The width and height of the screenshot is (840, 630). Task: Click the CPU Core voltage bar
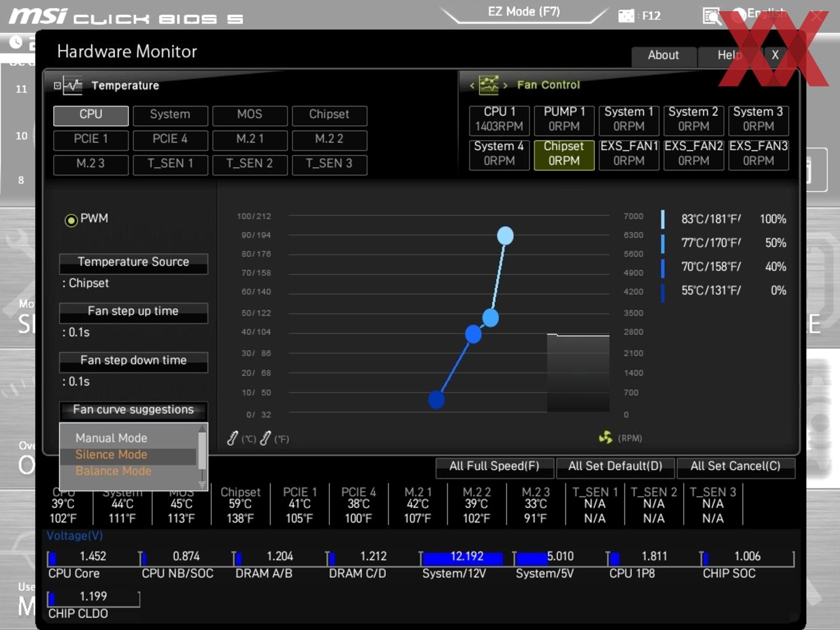(93, 558)
